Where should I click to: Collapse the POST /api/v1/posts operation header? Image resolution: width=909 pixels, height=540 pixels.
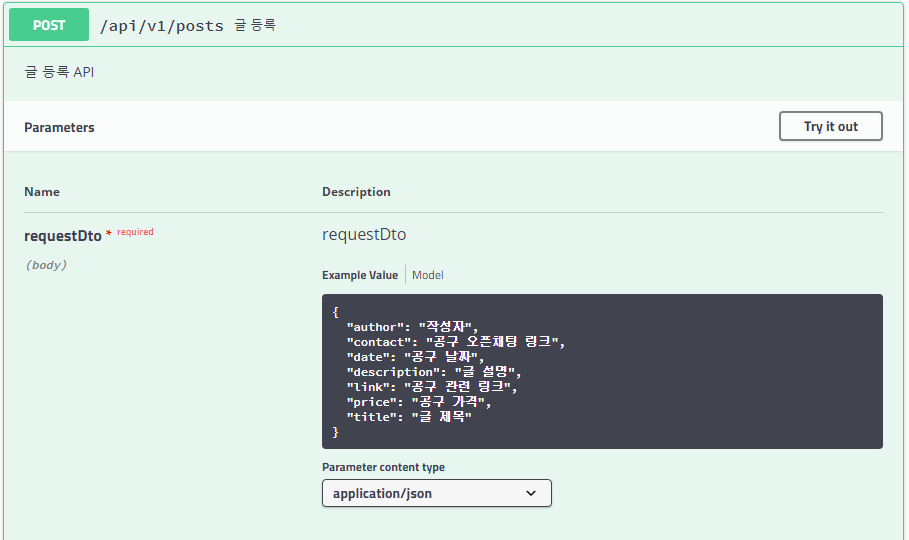point(454,25)
